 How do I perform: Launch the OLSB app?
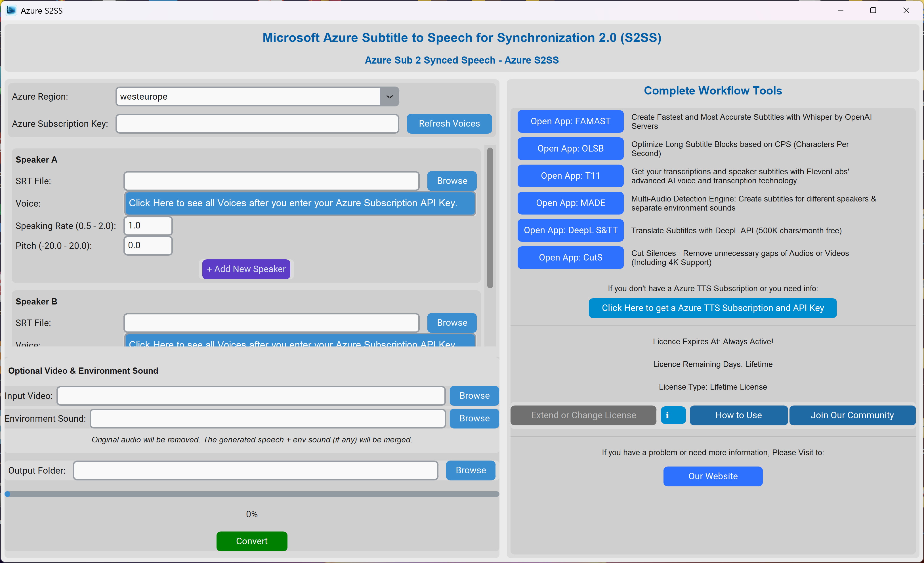coord(570,149)
